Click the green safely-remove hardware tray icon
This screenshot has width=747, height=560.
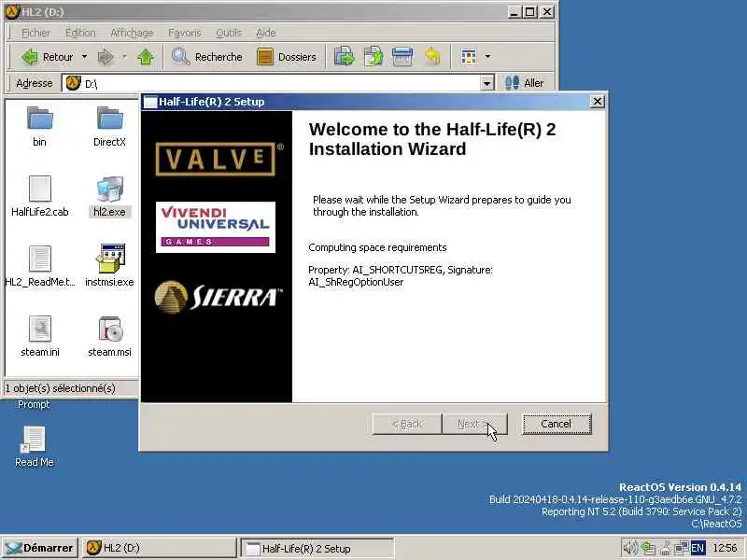tap(648, 548)
